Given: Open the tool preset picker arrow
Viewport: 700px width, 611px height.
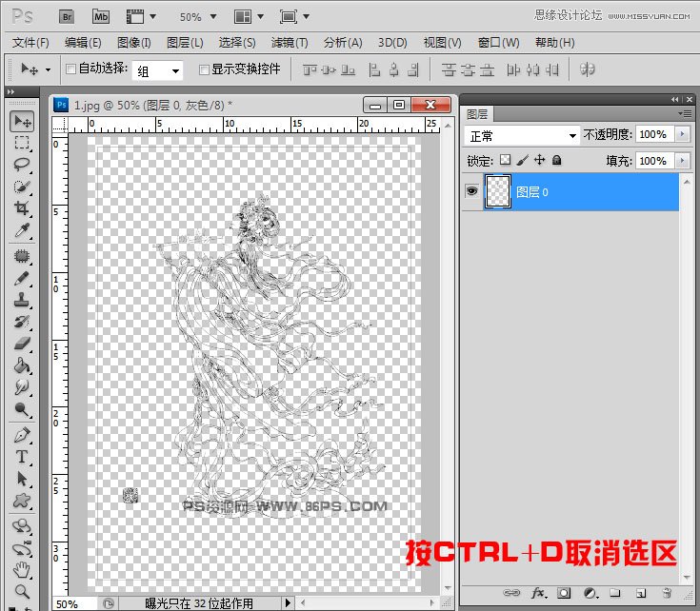Looking at the screenshot, I should pyautogui.click(x=48, y=70).
